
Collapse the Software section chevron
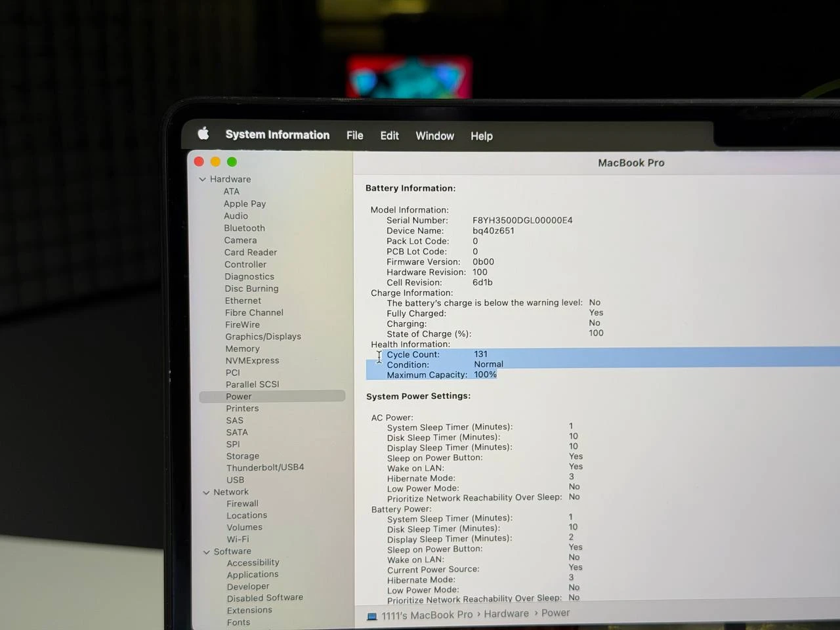pos(207,552)
